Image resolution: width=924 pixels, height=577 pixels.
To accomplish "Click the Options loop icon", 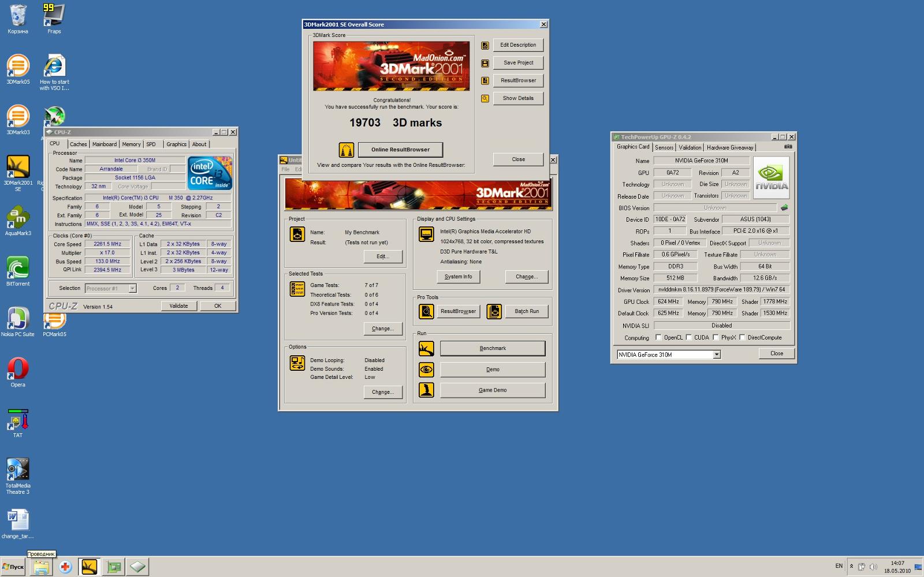I will [x=297, y=363].
